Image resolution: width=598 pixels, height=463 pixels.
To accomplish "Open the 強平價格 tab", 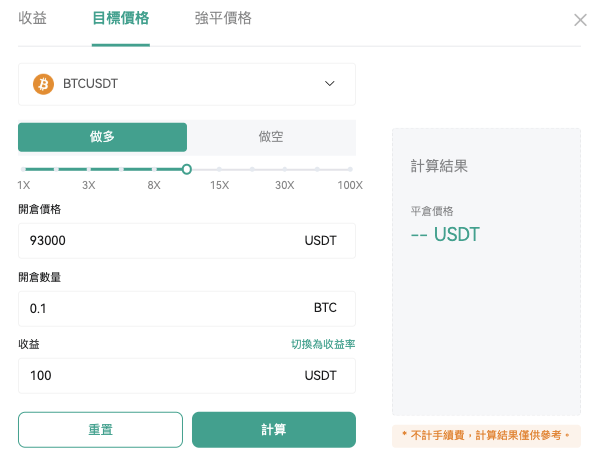I will (x=223, y=18).
